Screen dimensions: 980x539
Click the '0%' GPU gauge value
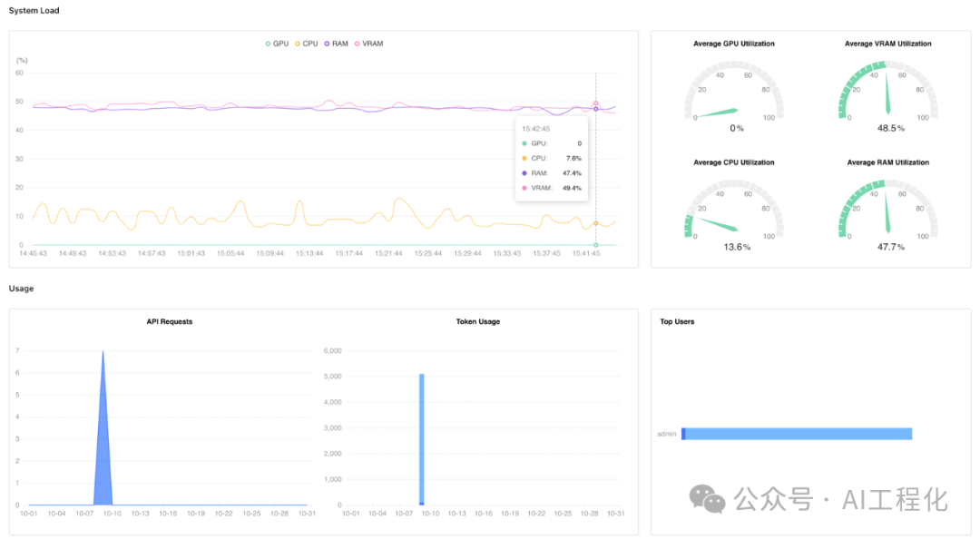coord(737,128)
